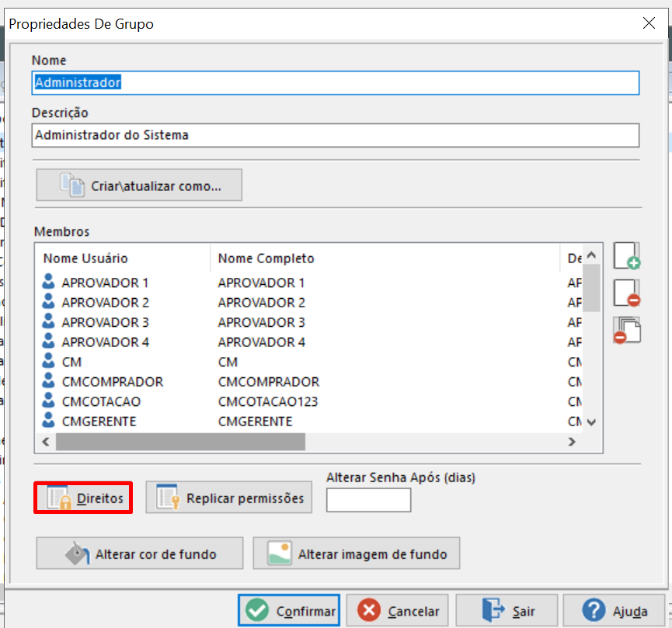Click the remove all members stacked pages icon
The width and height of the screenshot is (672, 628).
pyautogui.click(x=627, y=330)
